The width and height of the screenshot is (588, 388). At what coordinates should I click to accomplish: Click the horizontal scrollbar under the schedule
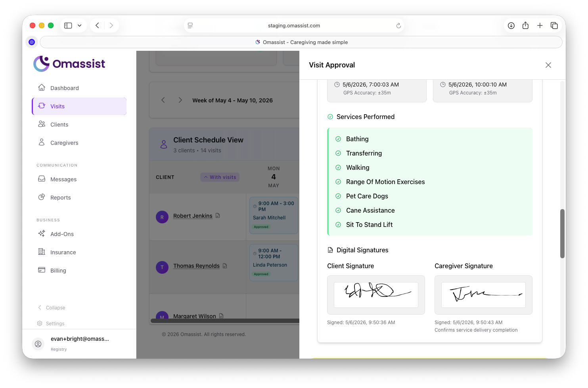[x=225, y=321]
